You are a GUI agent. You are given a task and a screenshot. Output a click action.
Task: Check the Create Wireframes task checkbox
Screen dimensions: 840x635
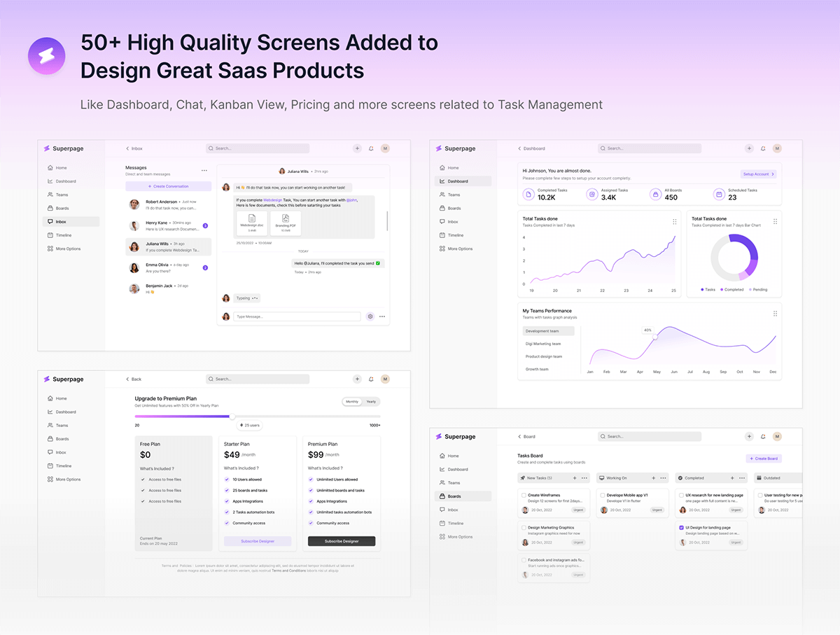point(524,495)
